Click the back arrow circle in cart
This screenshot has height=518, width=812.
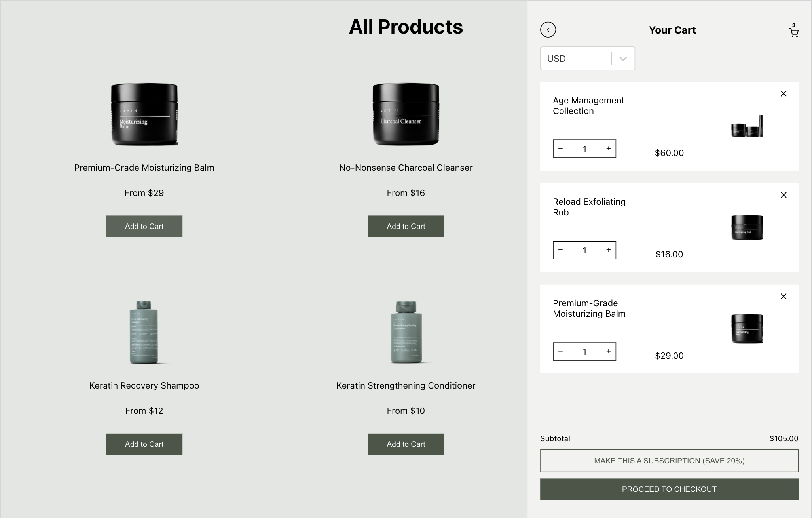pos(548,30)
